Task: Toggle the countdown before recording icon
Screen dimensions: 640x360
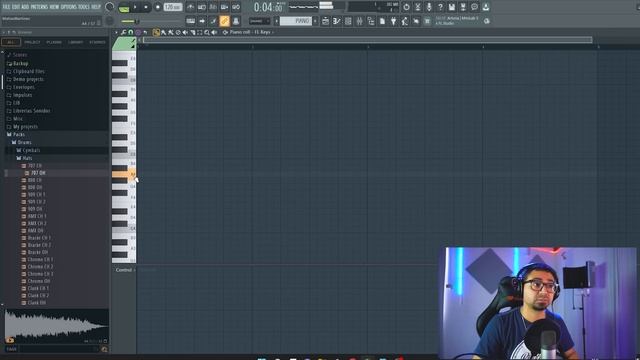Action: click(x=213, y=7)
